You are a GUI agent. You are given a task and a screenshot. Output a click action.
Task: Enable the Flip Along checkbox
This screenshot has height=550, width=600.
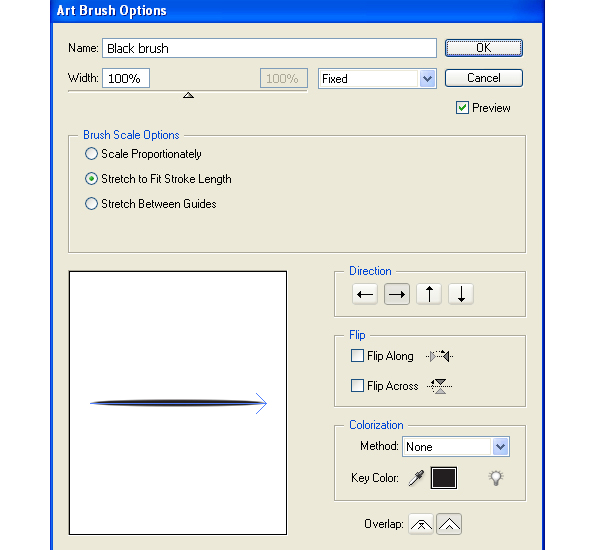click(x=357, y=356)
